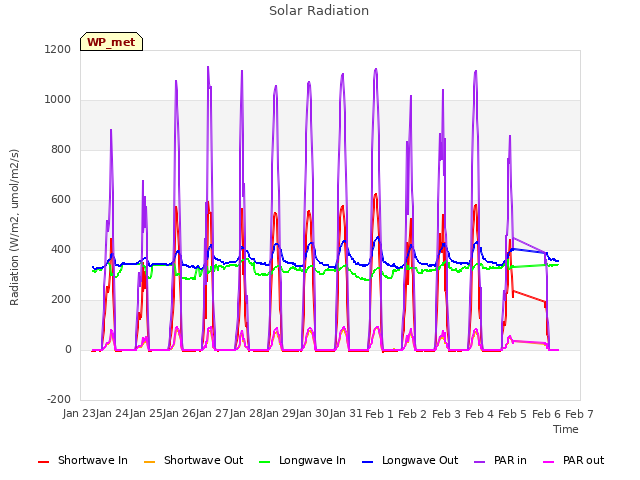Click the 0 y-axis tick label

(68, 349)
